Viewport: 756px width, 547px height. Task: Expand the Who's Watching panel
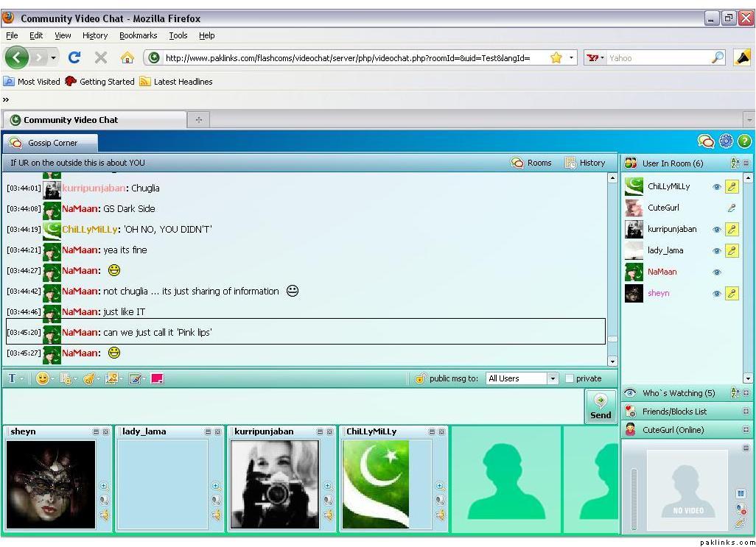(746, 393)
